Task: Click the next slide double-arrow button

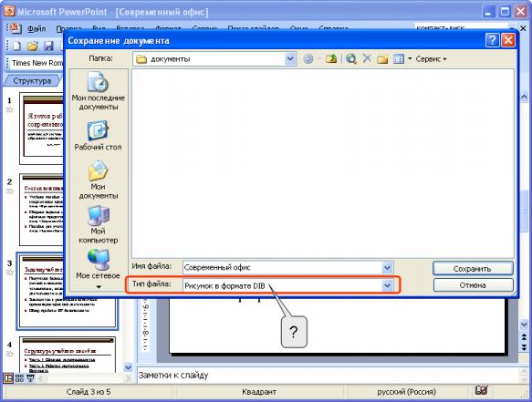Action: (524, 347)
